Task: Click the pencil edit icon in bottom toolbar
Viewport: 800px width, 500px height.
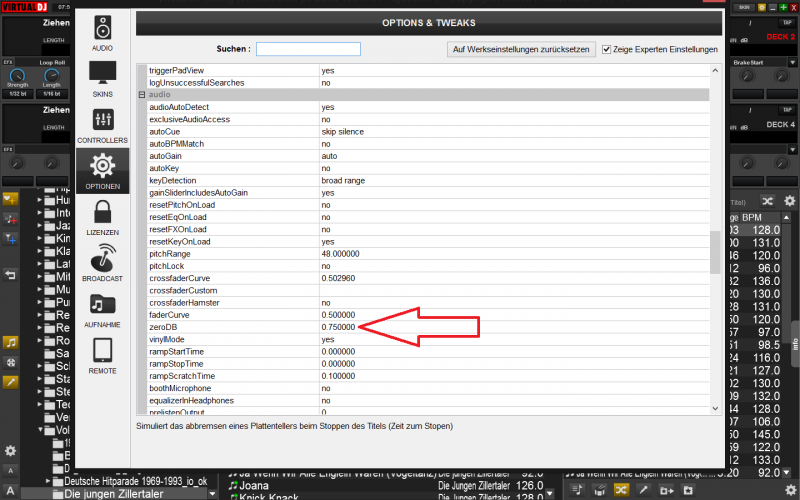Action: [643, 490]
